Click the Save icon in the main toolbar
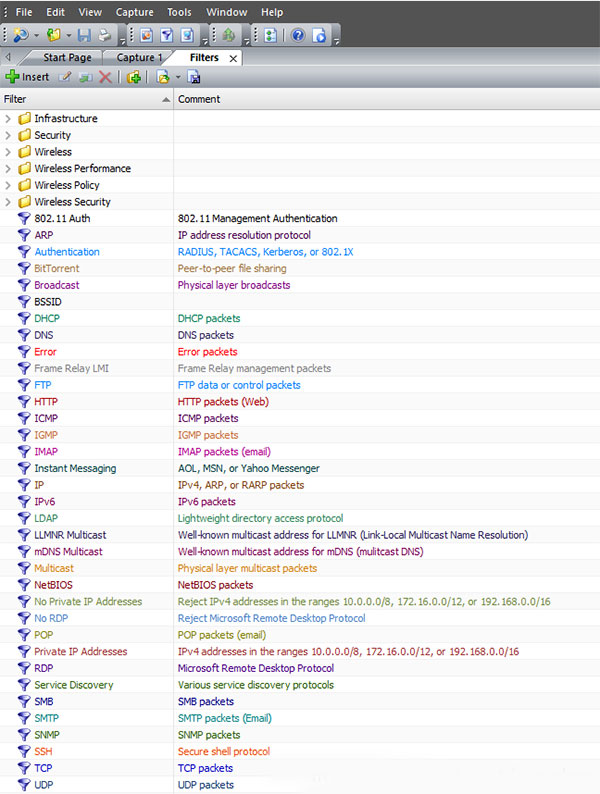Image resolution: width=600 pixels, height=794 pixels. tap(84, 35)
